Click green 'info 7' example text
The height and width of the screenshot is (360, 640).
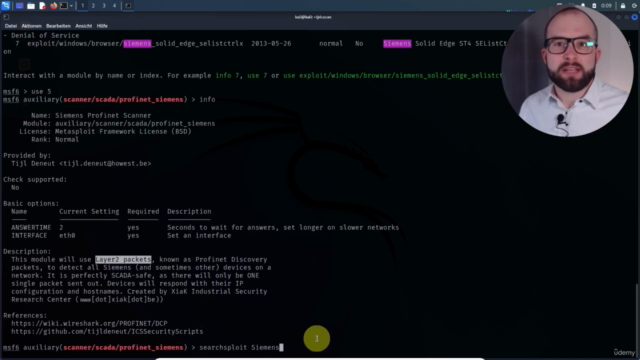(227, 76)
